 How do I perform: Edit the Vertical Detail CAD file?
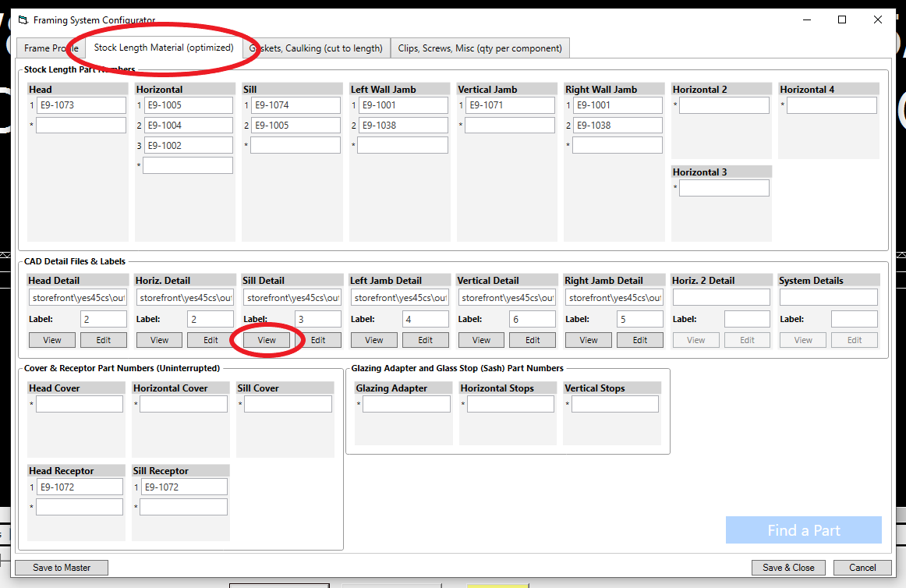coord(533,340)
